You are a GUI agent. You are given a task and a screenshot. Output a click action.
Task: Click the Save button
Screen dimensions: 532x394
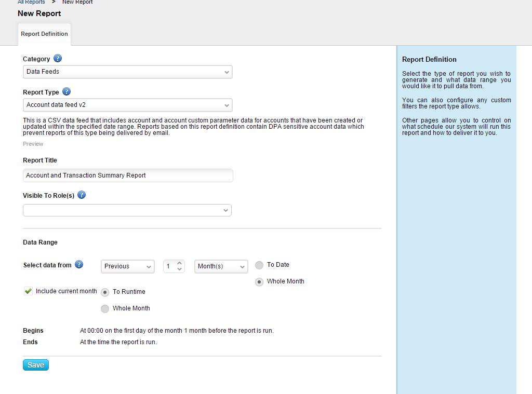(36, 365)
